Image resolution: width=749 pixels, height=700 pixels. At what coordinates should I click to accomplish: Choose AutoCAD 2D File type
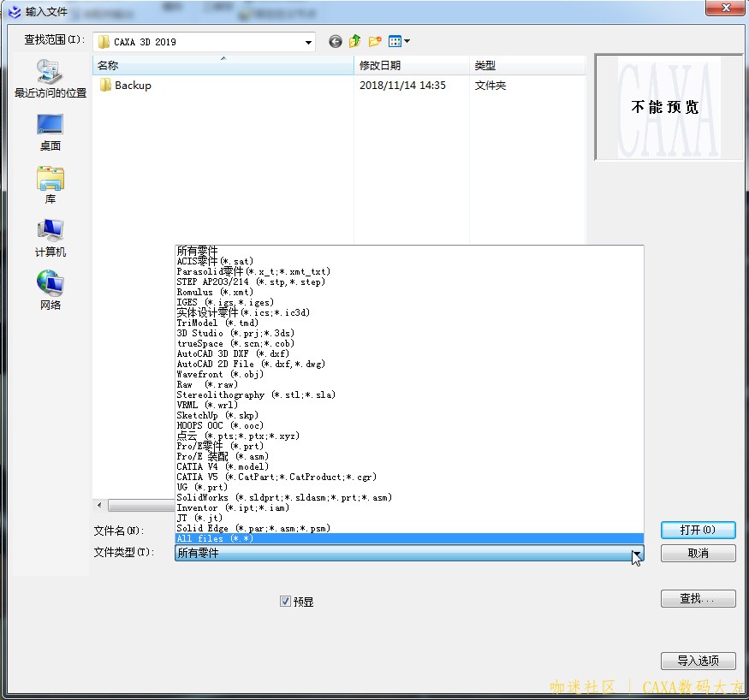coord(409,364)
